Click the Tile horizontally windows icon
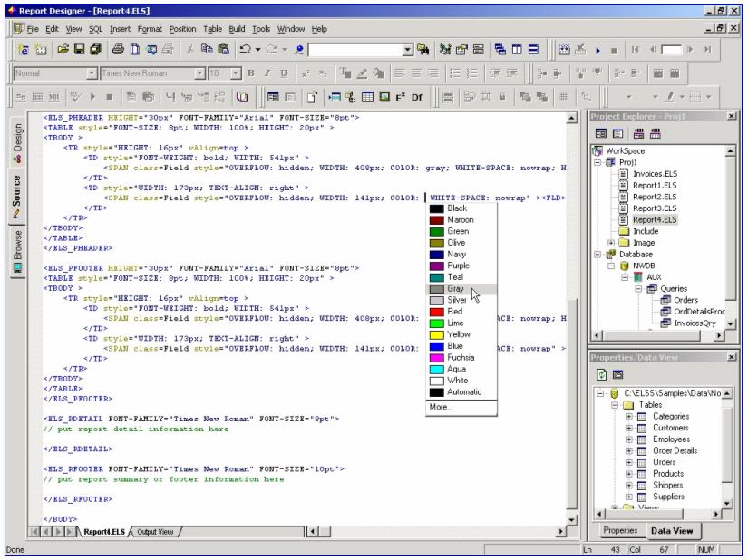The image size is (748, 560). [x=533, y=50]
